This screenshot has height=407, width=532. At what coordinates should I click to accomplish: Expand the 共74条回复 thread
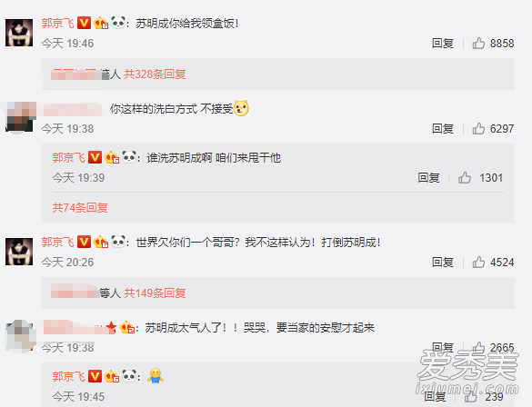pos(80,207)
